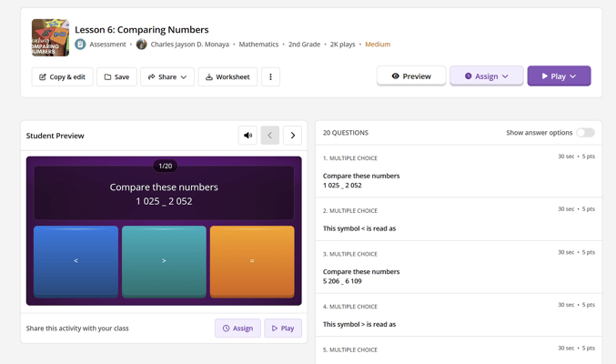
Task: Open the Share dropdown
Action: 167,76
